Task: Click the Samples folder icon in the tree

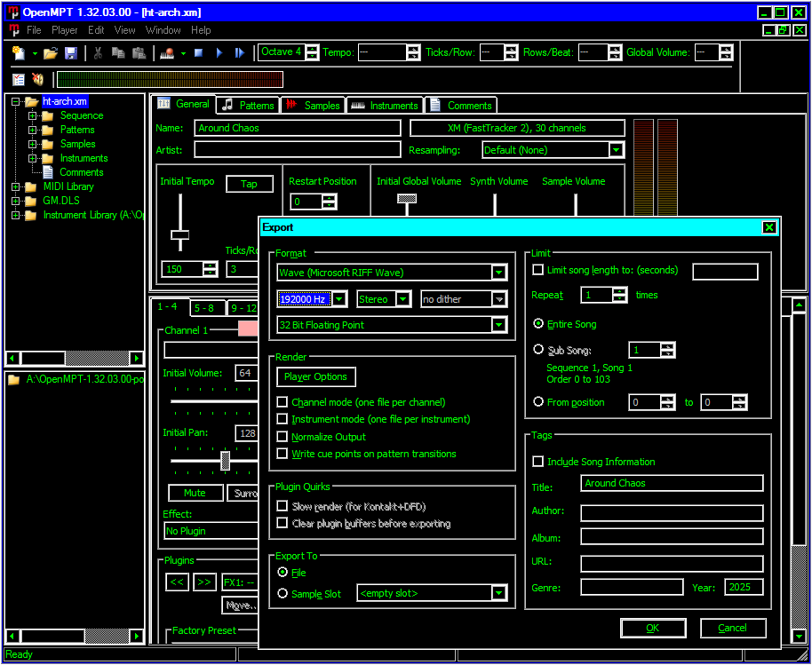Action: [48, 145]
